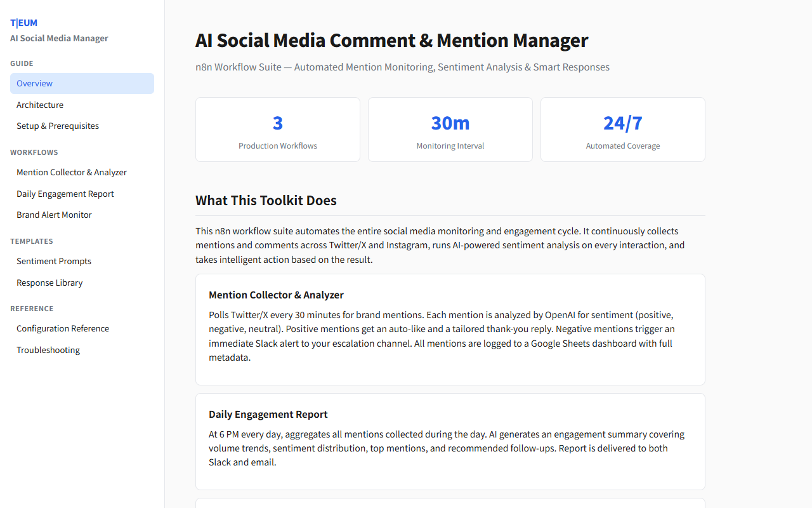Open Configuration Reference
The width and height of the screenshot is (812, 508).
pyautogui.click(x=63, y=328)
